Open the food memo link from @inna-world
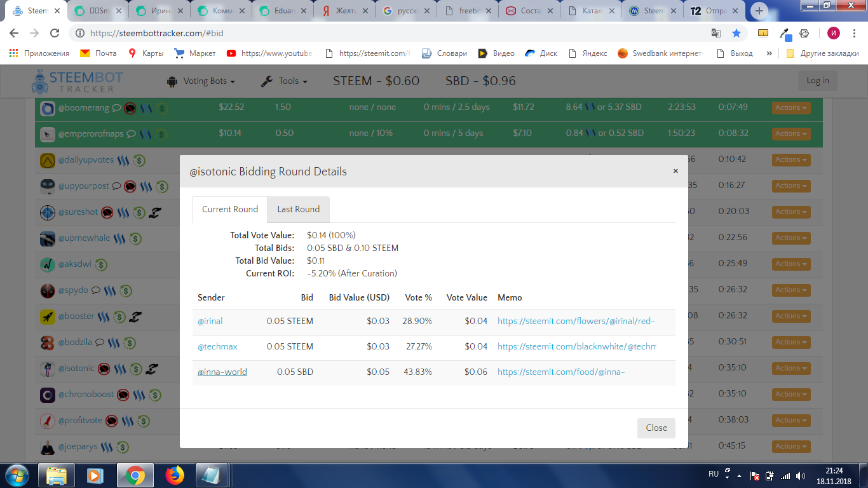The width and height of the screenshot is (868, 488). coord(561,372)
